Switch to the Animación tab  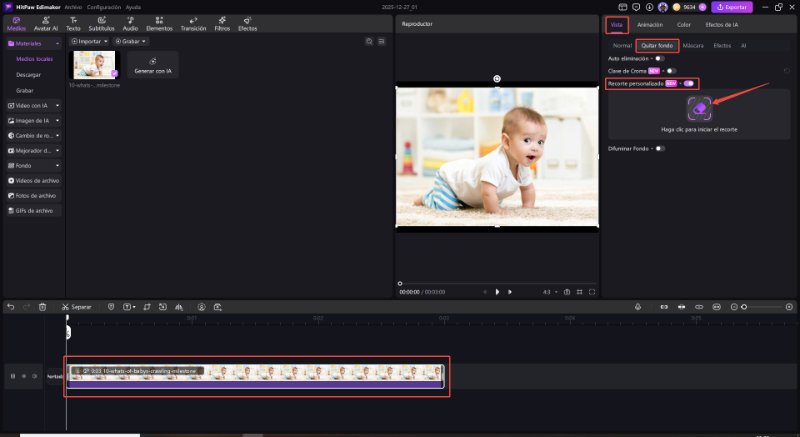pyautogui.click(x=650, y=24)
